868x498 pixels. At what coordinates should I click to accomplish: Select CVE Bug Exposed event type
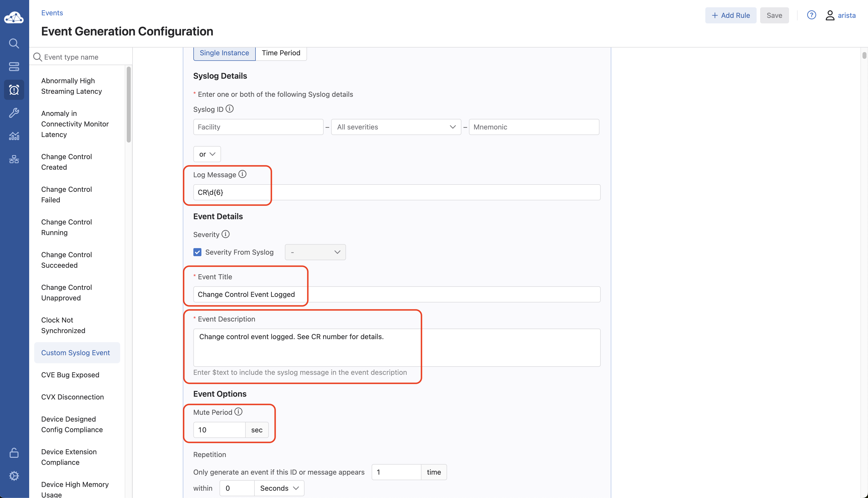pos(70,375)
